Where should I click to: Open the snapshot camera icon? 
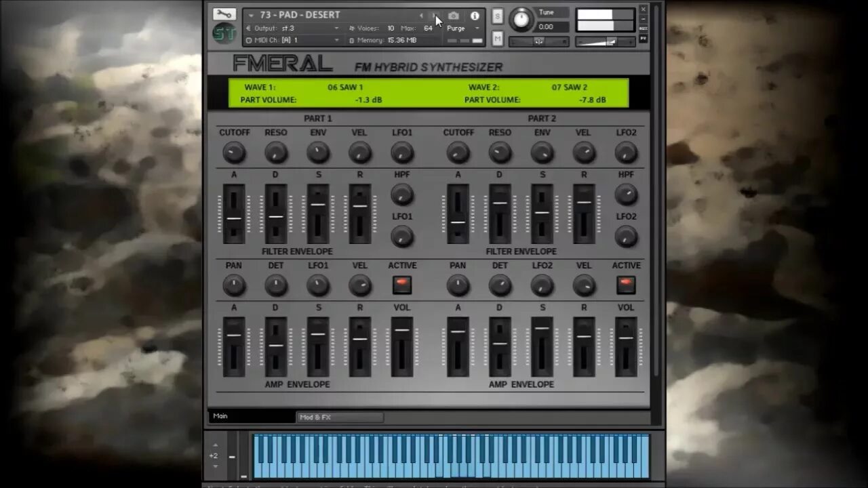point(454,16)
